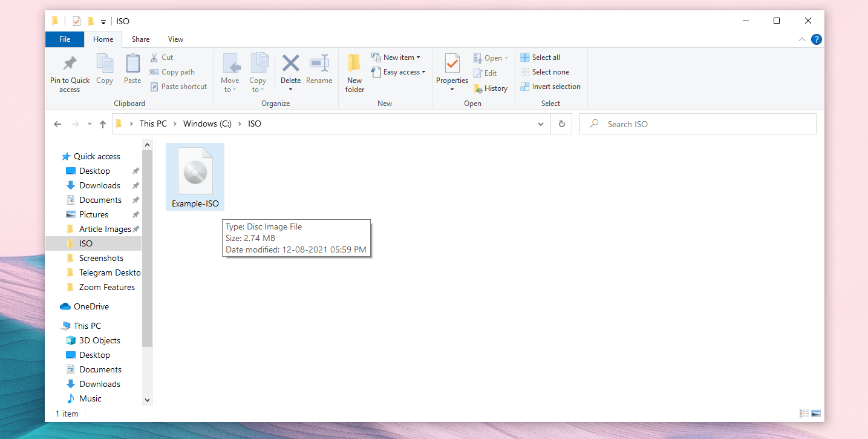Open Help with the question mark icon
Viewport: 868px width, 439px height.
(x=817, y=40)
